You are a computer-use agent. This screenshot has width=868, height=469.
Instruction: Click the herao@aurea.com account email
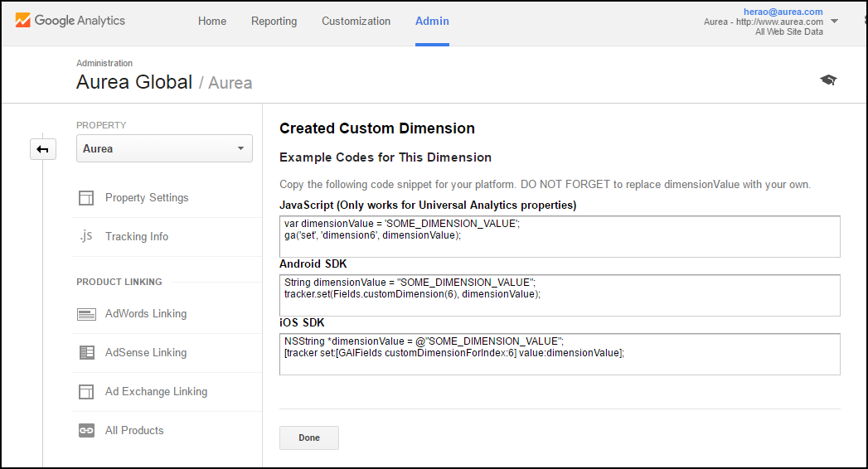click(x=783, y=12)
